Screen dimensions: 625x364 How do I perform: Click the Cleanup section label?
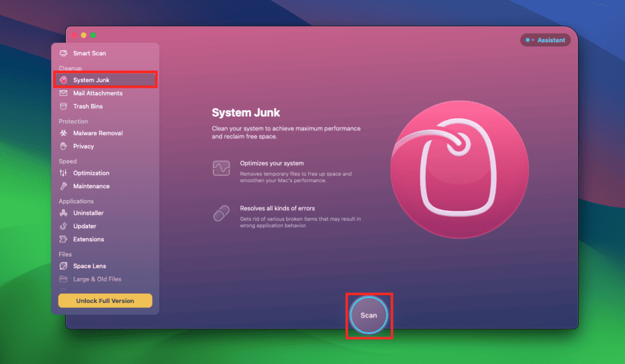click(x=70, y=68)
